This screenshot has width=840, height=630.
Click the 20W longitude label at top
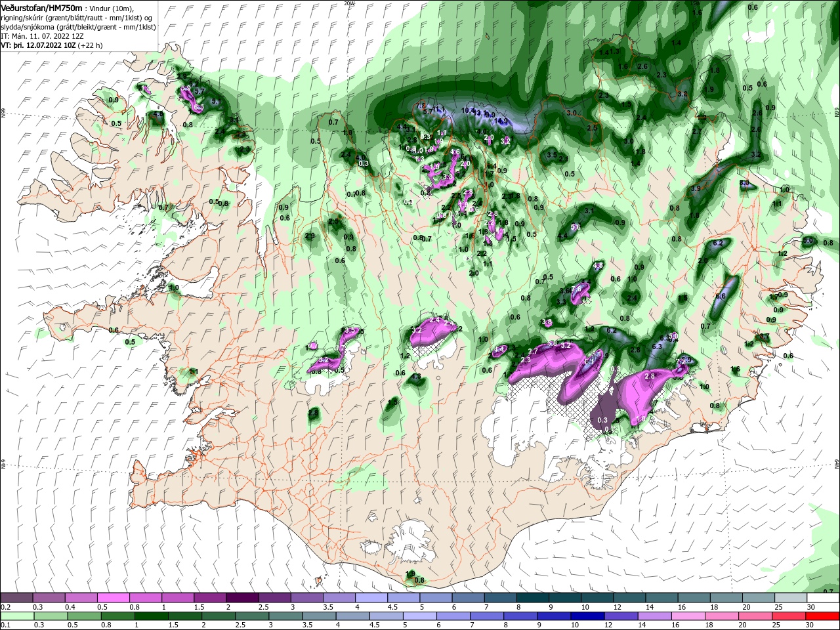point(349,3)
